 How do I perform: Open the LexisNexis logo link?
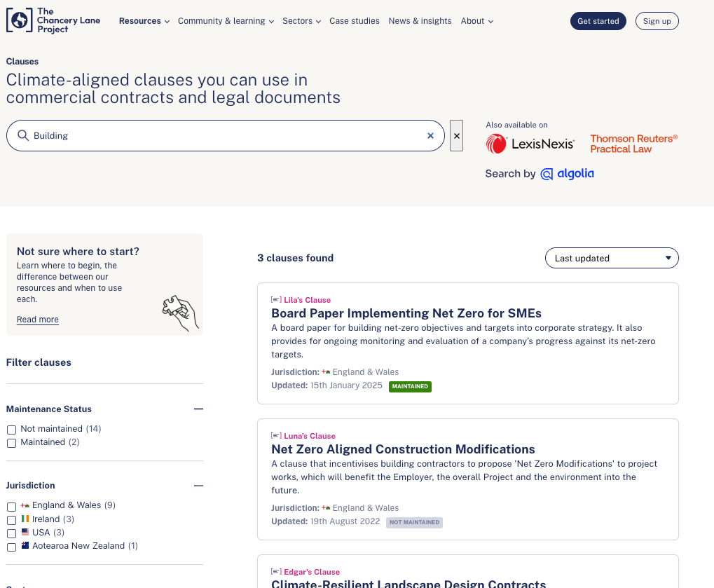click(530, 144)
